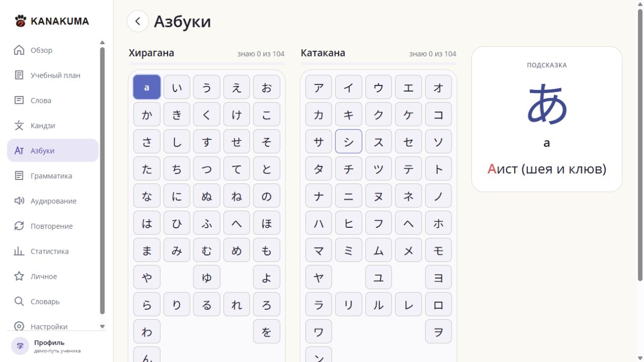Click sidebar scroll down arrow
Viewport: 644px width, 362px height.
102,326
